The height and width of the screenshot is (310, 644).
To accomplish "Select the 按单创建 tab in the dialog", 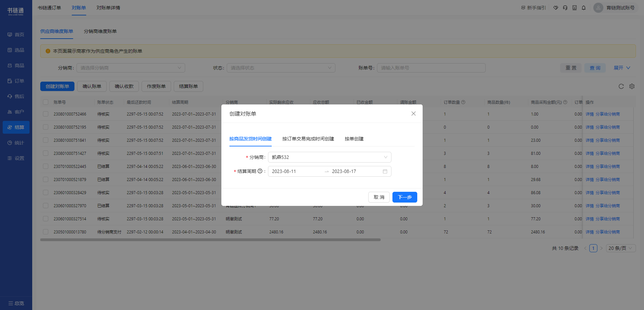I will click(354, 139).
